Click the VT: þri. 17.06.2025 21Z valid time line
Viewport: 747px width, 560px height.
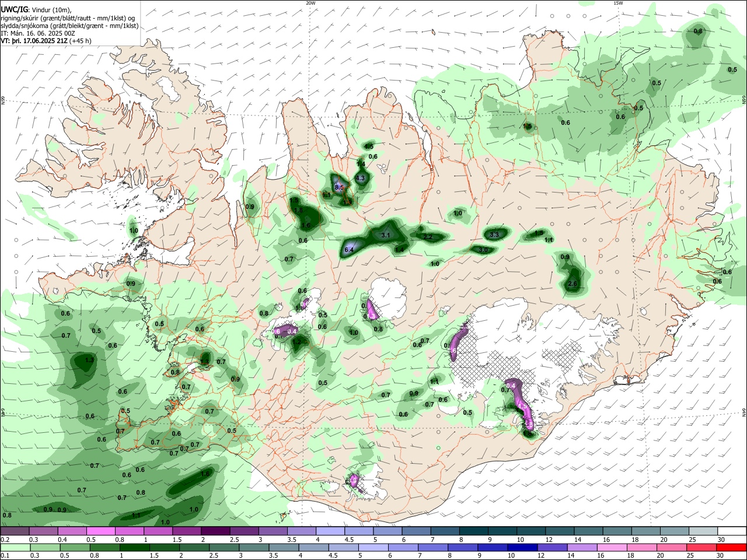46,41
